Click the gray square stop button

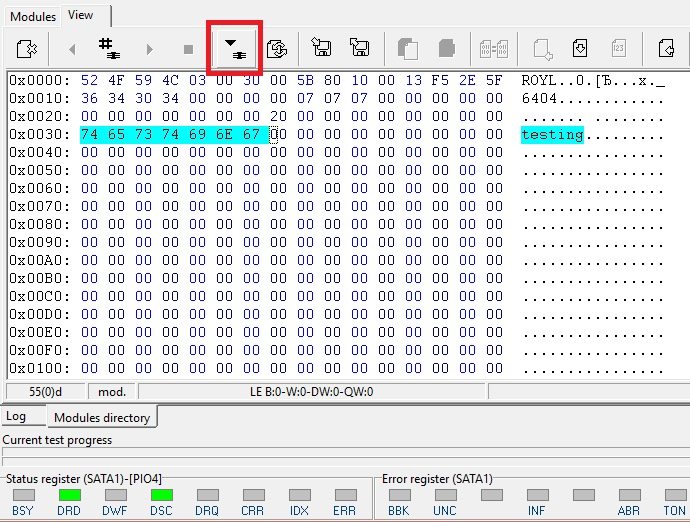(x=188, y=49)
